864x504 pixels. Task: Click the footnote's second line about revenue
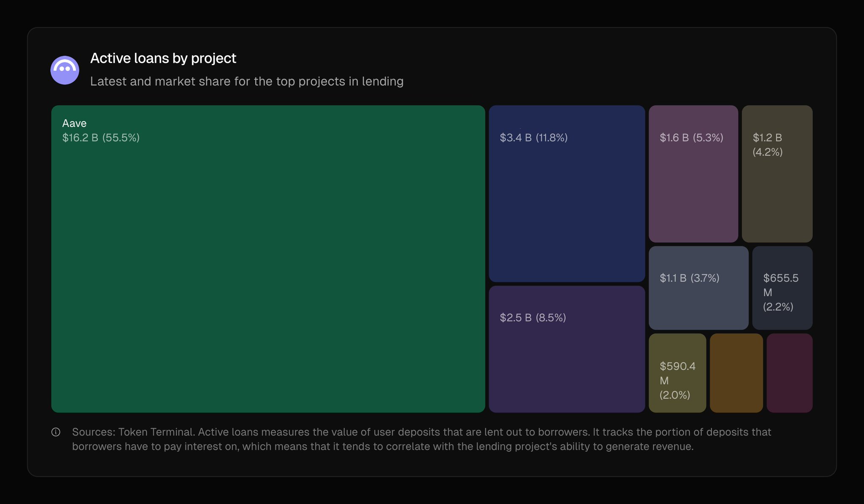pyautogui.click(x=383, y=446)
